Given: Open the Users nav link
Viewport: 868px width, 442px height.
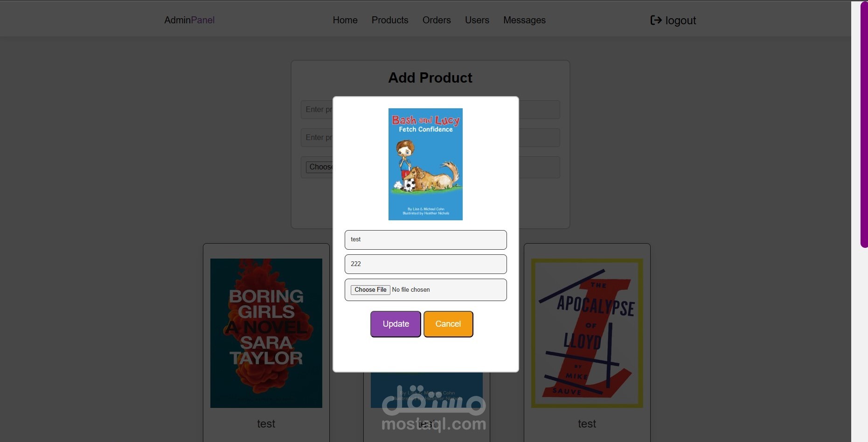Looking at the screenshot, I should (x=477, y=20).
